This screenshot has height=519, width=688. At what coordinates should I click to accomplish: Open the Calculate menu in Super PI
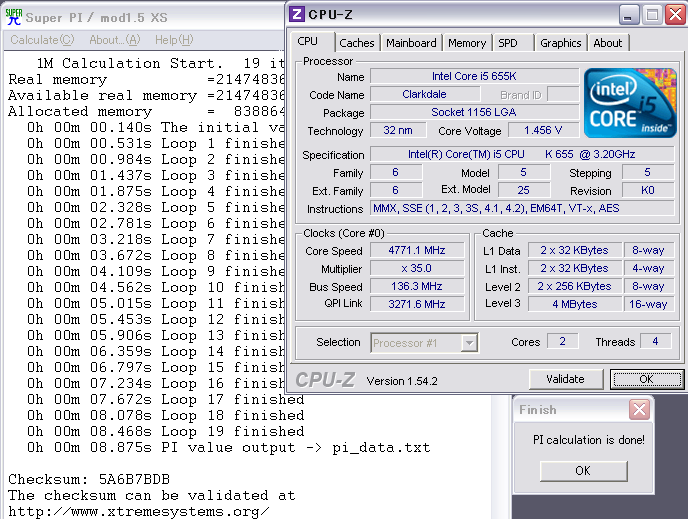[x=42, y=40]
